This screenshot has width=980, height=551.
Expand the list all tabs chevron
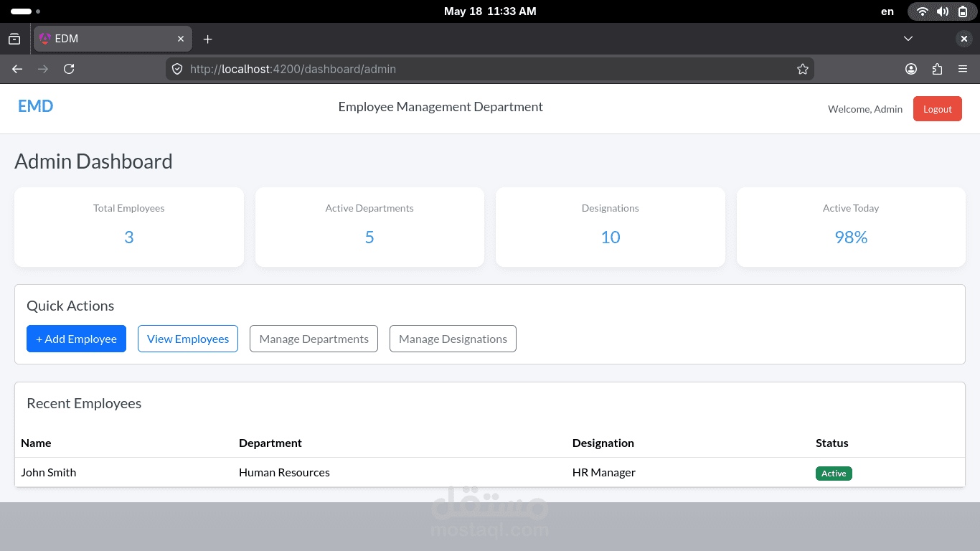point(908,39)
